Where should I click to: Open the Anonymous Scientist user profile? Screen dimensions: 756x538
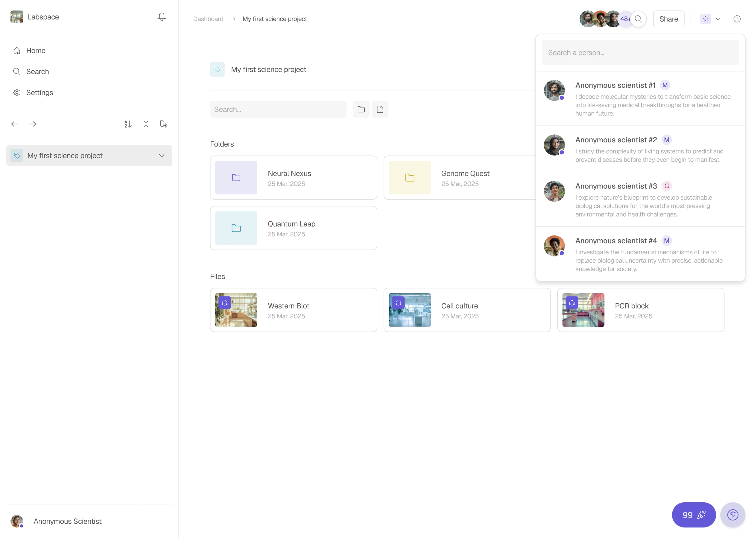click(56, 521)
